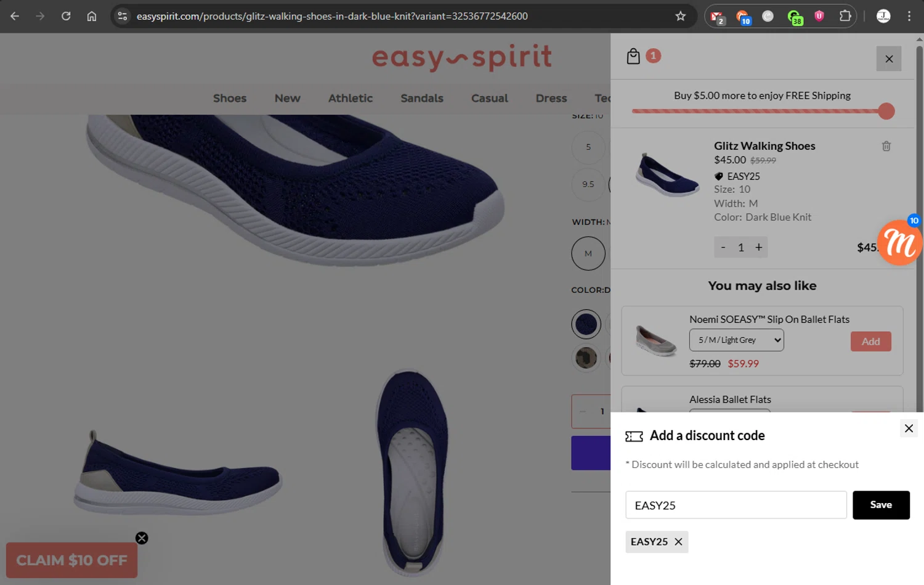Open the pink shield extension icon
The height and width of the screenshot is (585, 924).
coord(819,16)
